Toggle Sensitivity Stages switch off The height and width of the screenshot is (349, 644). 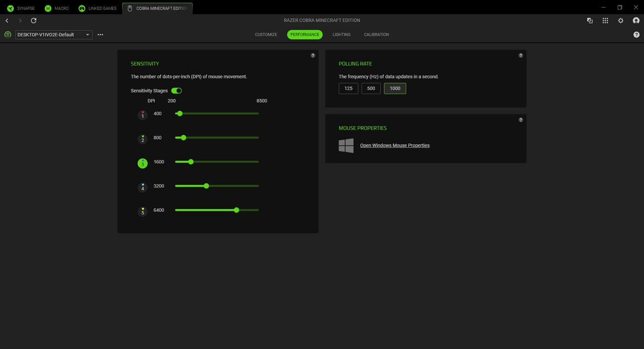pos(177,91)
